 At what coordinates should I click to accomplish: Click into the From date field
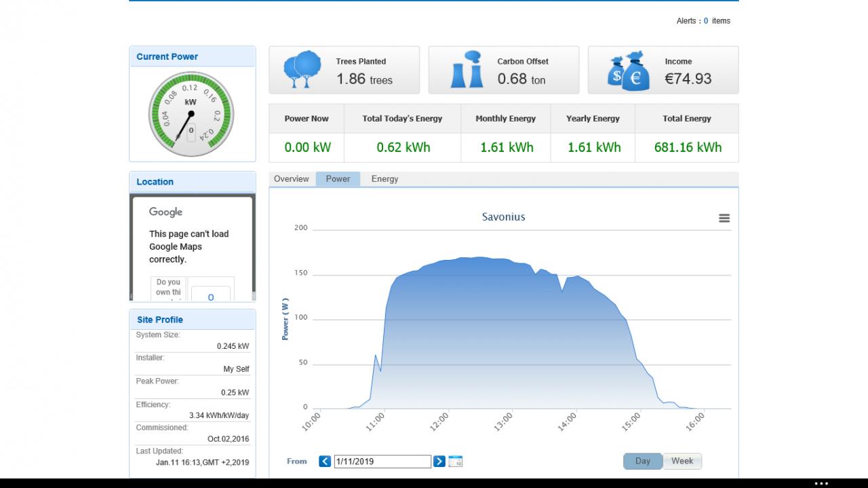coord(382,462)
